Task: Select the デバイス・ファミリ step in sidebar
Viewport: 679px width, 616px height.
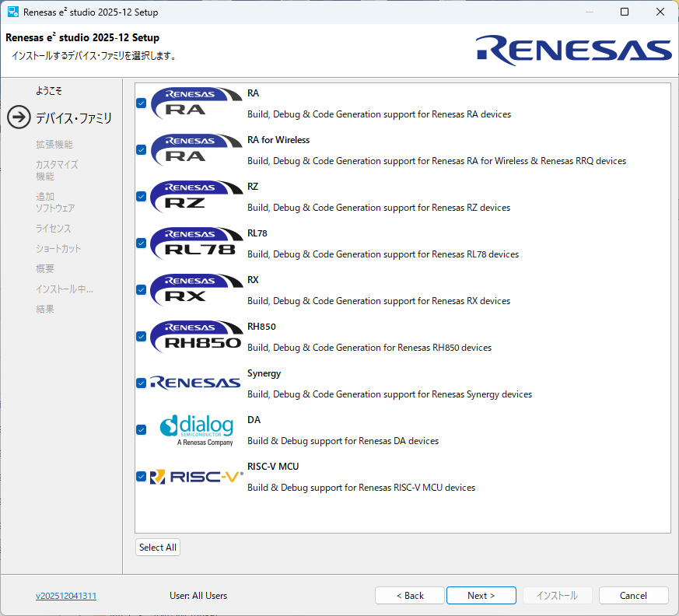Action: point(73,118)
